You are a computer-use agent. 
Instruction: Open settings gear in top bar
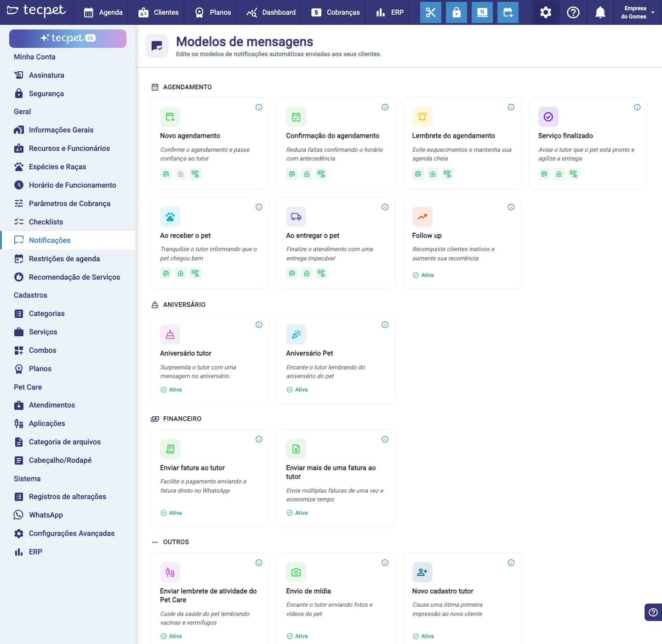(546, 12)
